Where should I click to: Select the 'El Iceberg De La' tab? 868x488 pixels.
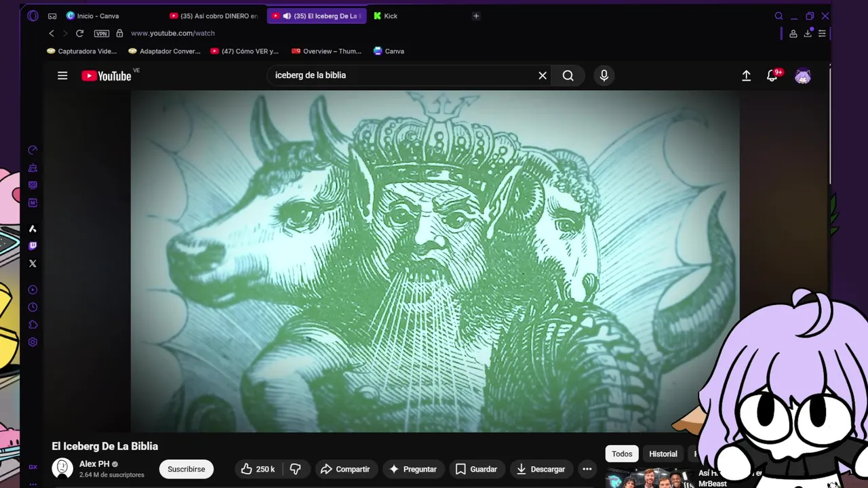[317, 16]
